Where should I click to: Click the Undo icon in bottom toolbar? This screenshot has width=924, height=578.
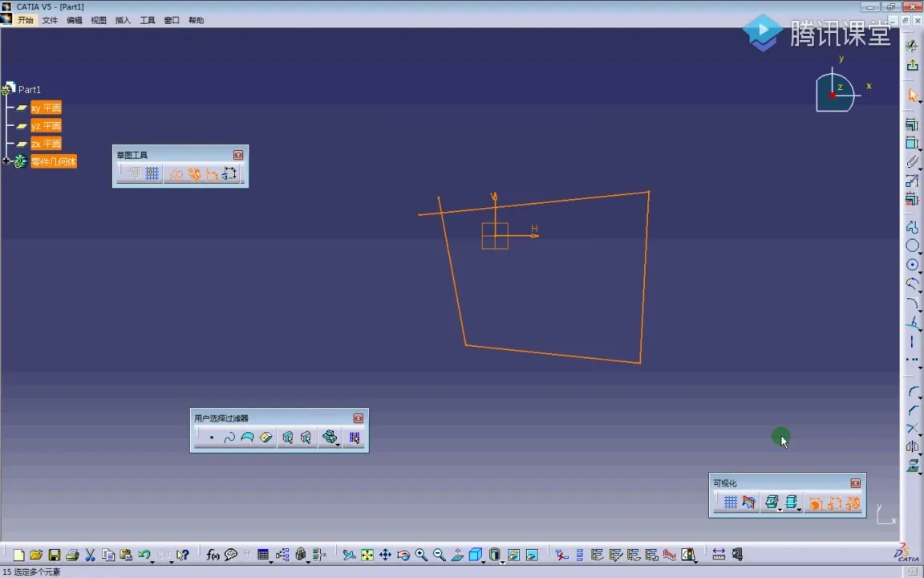coord(144,555)
